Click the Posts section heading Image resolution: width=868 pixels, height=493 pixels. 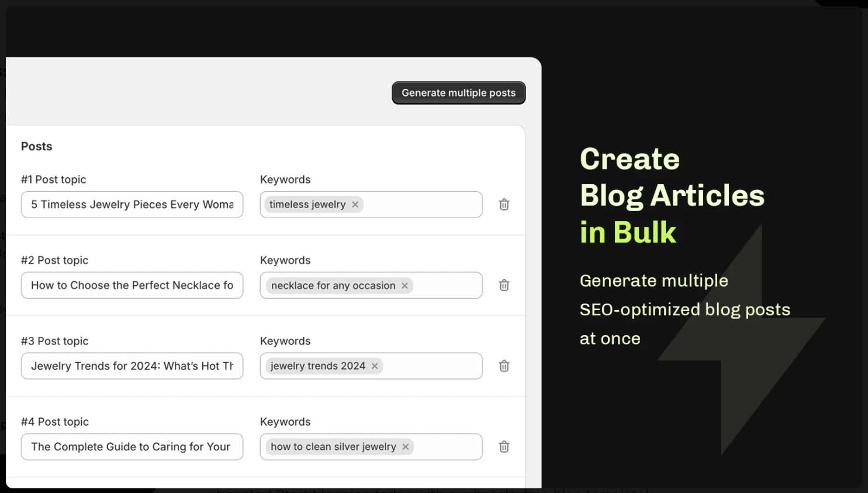(36, 146)
